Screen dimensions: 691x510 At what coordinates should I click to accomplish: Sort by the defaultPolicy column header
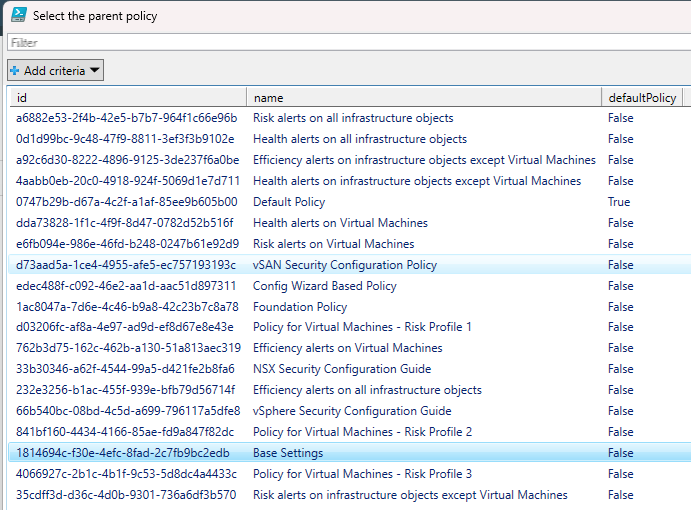642,97
